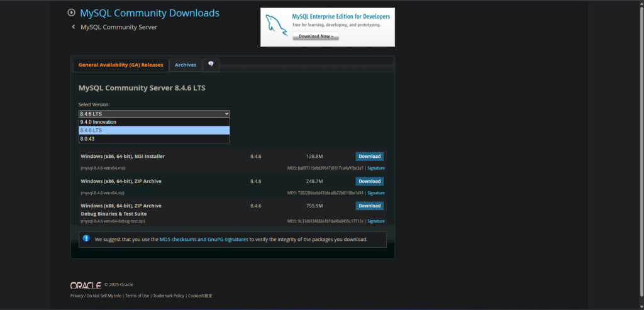Open the Trademark Policy footer link
Image resolution: width=644 pixels, height=310 pixels.
click(x=169, y=296)
